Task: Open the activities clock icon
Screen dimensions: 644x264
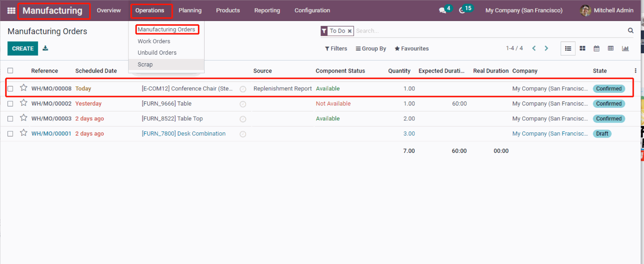Action: pyautogui.click(x=462, y=10)
